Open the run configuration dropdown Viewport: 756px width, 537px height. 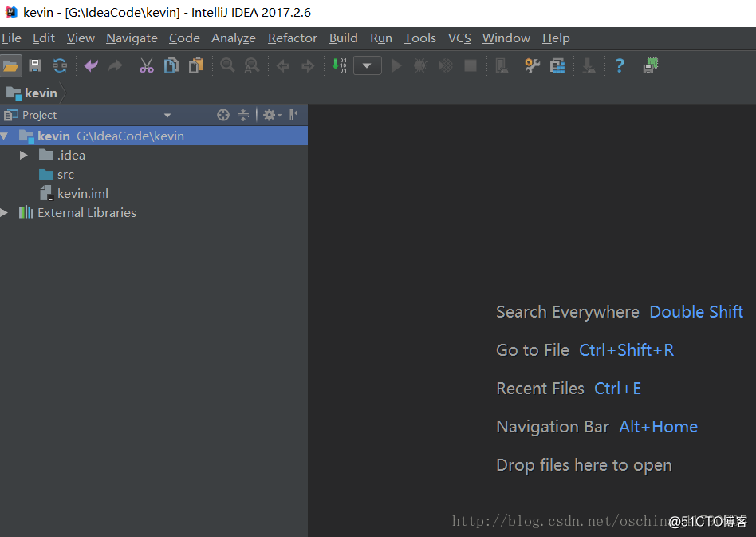(367, 65)
